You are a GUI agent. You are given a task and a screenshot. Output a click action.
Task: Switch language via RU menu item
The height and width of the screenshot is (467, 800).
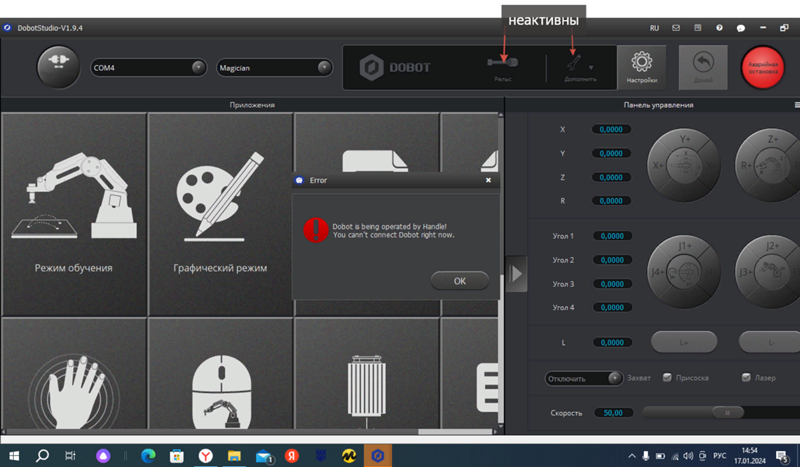tap(654, 29)
